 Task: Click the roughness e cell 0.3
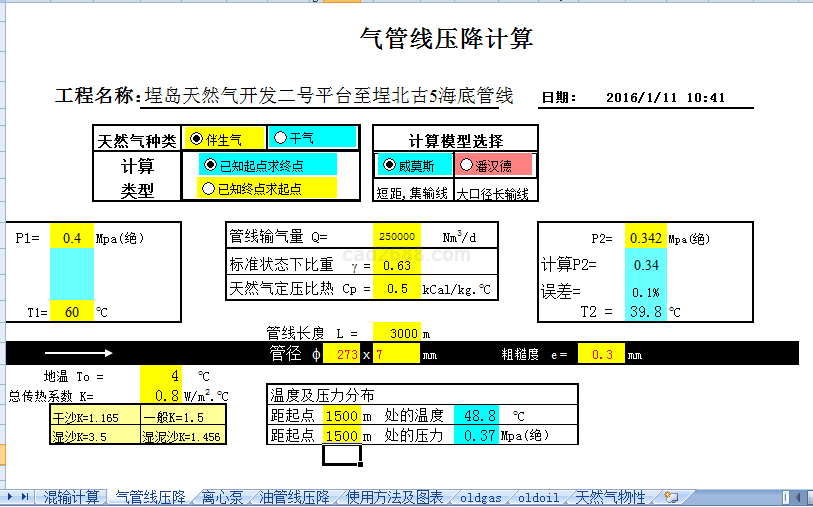[x=603, y=354]
